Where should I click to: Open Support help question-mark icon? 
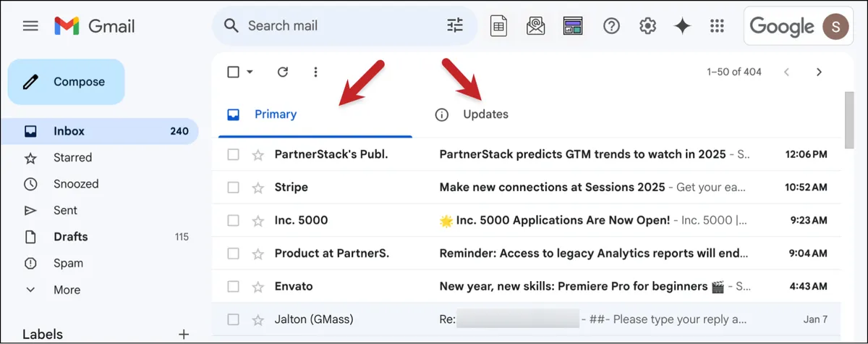click(x=612, y=26)
